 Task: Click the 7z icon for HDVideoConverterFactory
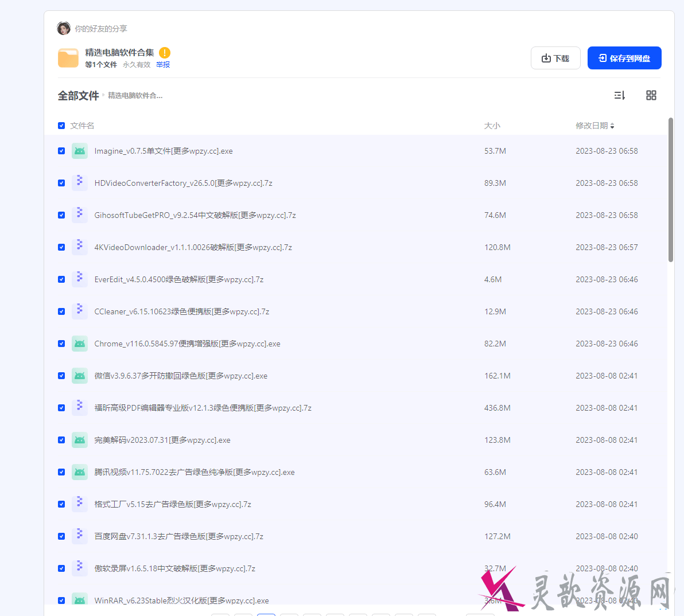pos(79,183)
